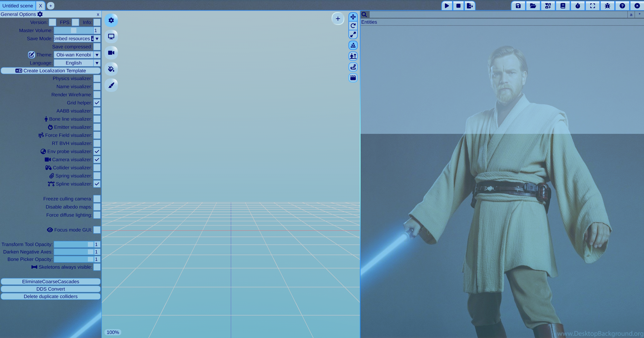This screenshot has height=338, width=644.
Task: Close the Untitled scene tab with X
Action: coord(40,5)
